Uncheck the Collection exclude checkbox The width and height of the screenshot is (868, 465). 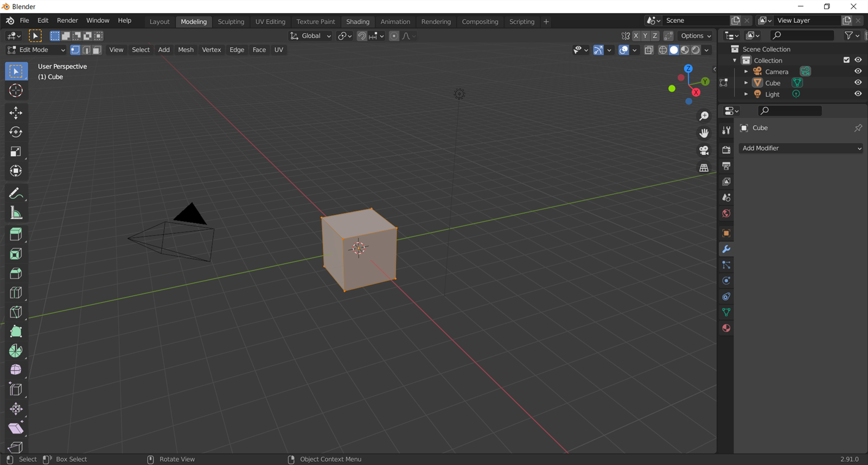846,60
